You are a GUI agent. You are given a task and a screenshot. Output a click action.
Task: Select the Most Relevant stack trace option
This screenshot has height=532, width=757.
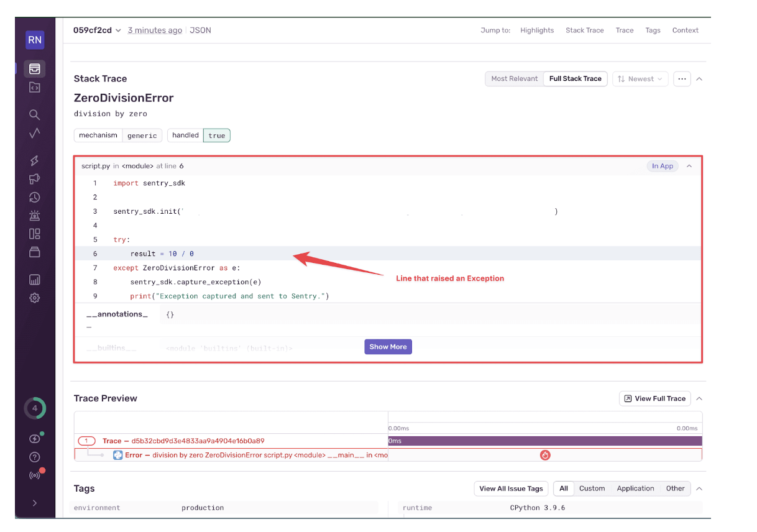tap(515, 78)
